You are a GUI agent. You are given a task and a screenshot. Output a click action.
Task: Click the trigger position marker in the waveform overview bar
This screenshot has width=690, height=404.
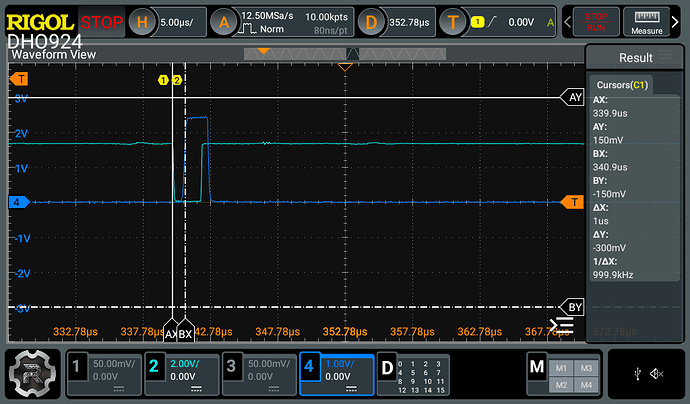tap(262, 52)
